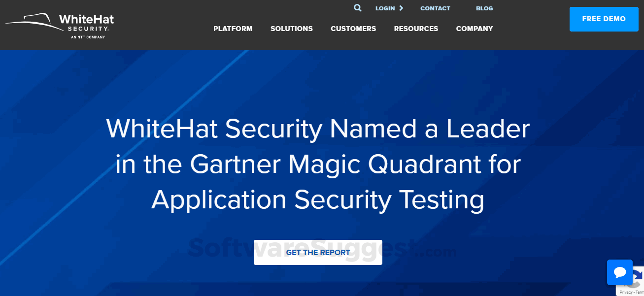Screen dimensions: 644x296
Task: Click the WhiteHat swoosh graphic above the logo text
Action: click(34, 19)
